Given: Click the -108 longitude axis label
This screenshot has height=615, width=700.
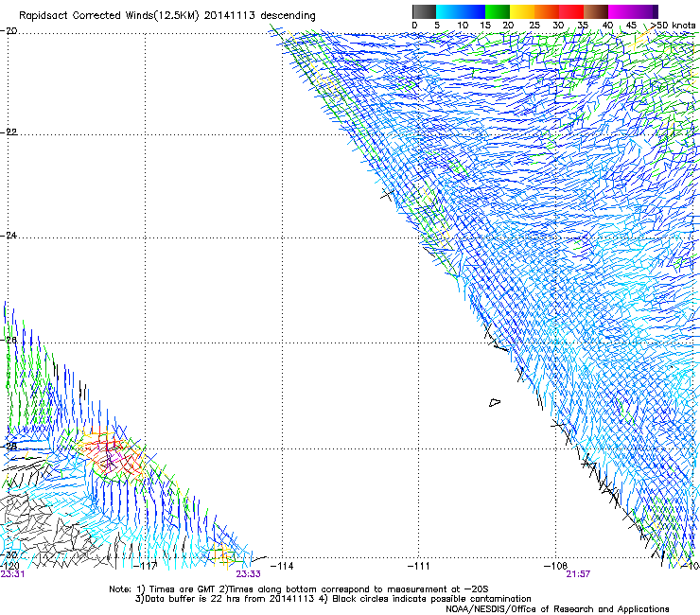Looking at the screenshot, I should pos(555,566).
